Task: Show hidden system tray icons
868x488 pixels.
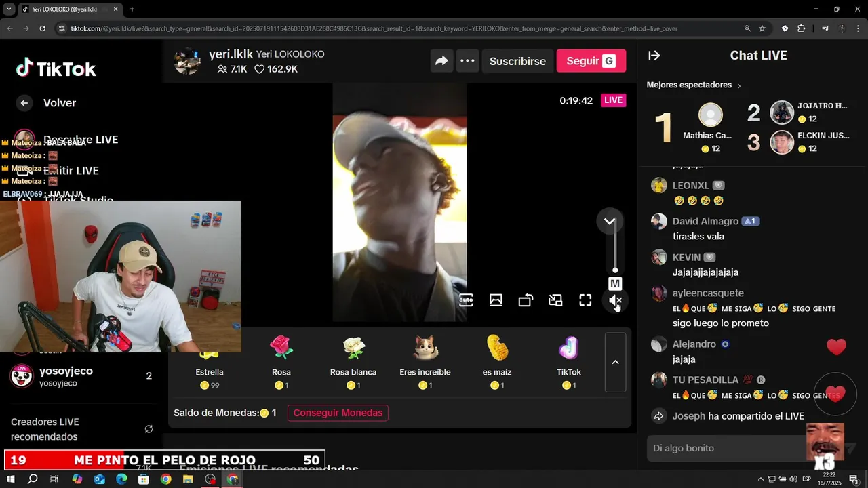Action: coord(760,479)
